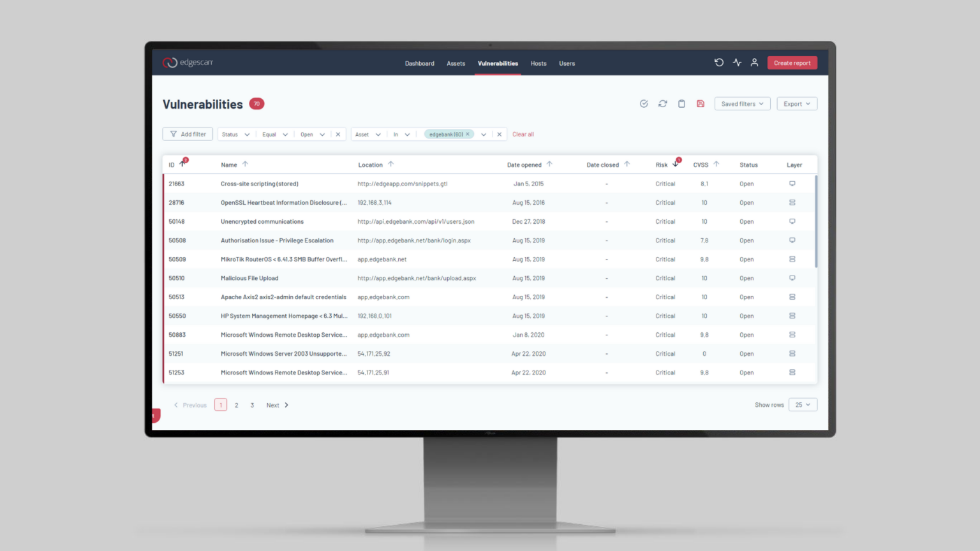This screenshot has width=980, height=551.
Task: Open the user profile icon in navbar
Action: click(755, 62)
